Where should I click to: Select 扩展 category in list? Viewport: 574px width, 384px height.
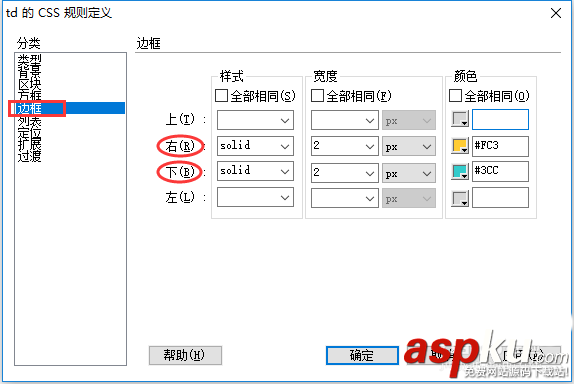(x=29, y=144)
